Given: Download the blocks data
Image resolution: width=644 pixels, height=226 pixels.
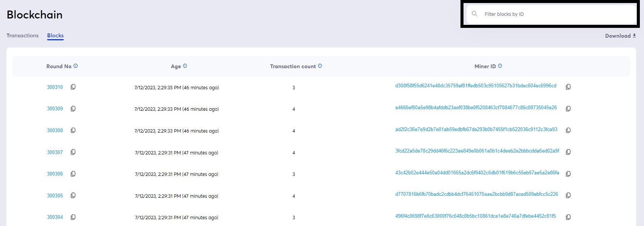Looking at the screenshot, I should pos(620,36).
